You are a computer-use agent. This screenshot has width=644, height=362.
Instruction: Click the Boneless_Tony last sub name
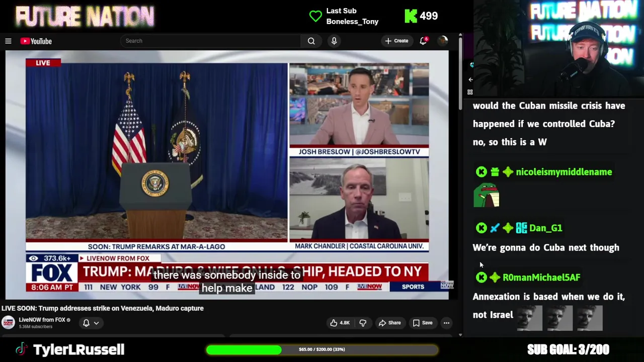click(352, 22)
